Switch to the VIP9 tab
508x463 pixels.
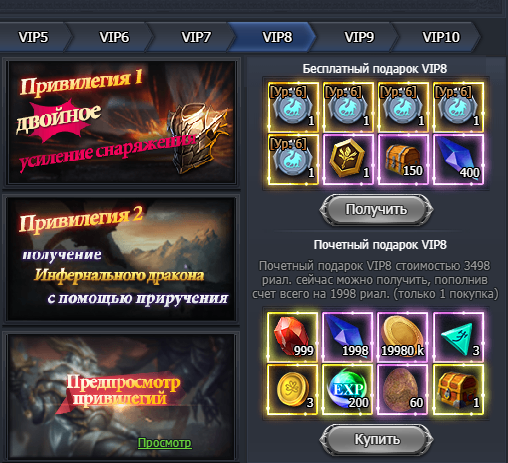[x=359, y=37]
